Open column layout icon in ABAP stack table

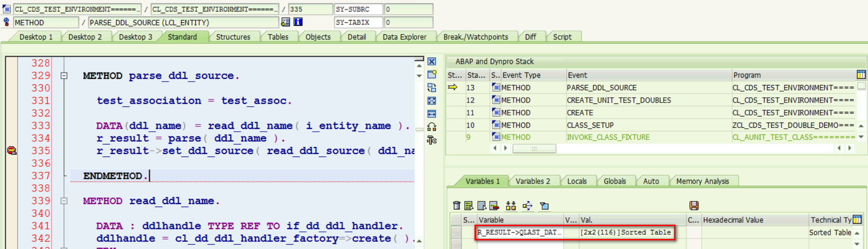coord(861,74)
